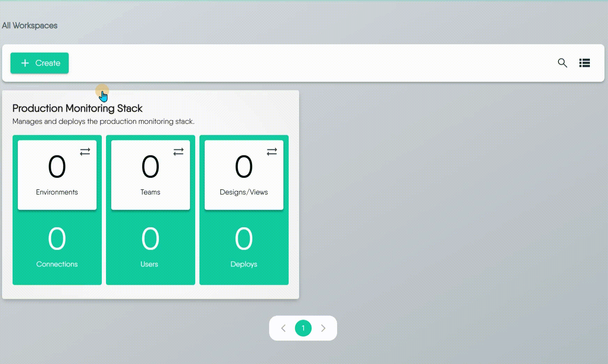
Task: Expand the Deploys section of the workspace
Action: pos(244,248)
